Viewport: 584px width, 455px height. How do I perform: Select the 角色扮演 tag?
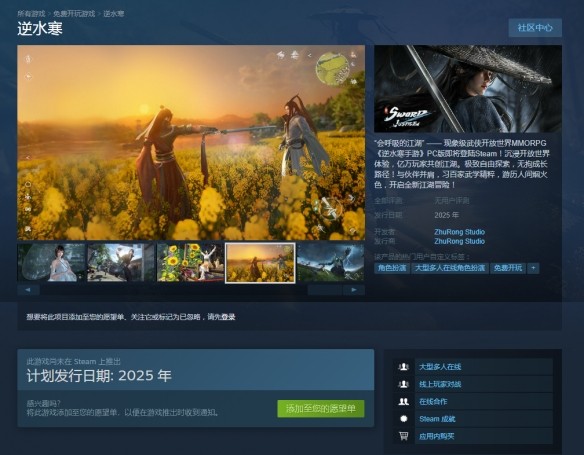point(392,268)
